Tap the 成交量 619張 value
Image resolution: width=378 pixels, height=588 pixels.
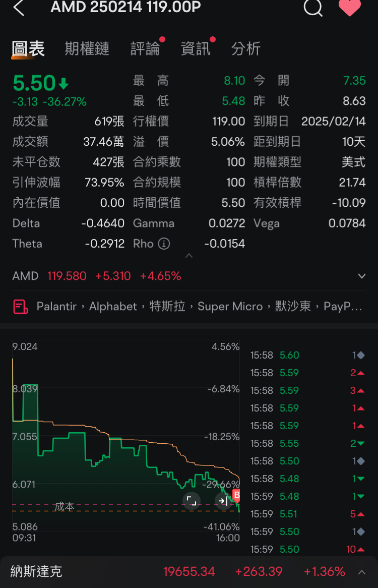pyautogui.click(x=109, y=122)
